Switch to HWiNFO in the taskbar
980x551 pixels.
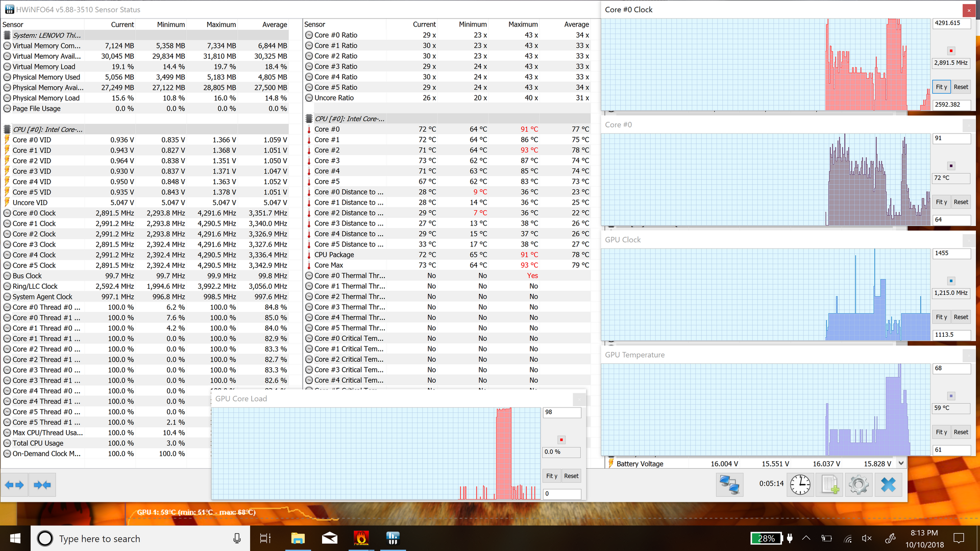(393, 538)
